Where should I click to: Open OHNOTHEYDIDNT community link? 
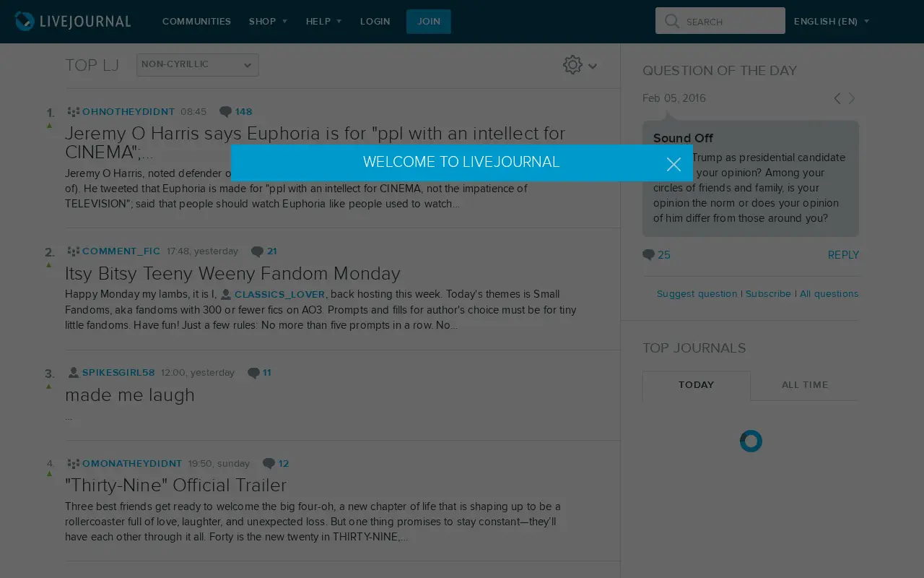(x=128, y=112)
